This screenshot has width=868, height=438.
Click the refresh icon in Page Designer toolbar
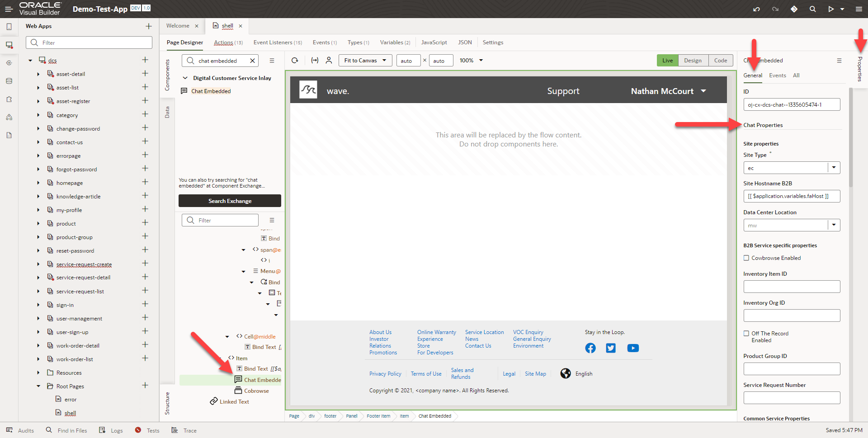tap(295, 60)
